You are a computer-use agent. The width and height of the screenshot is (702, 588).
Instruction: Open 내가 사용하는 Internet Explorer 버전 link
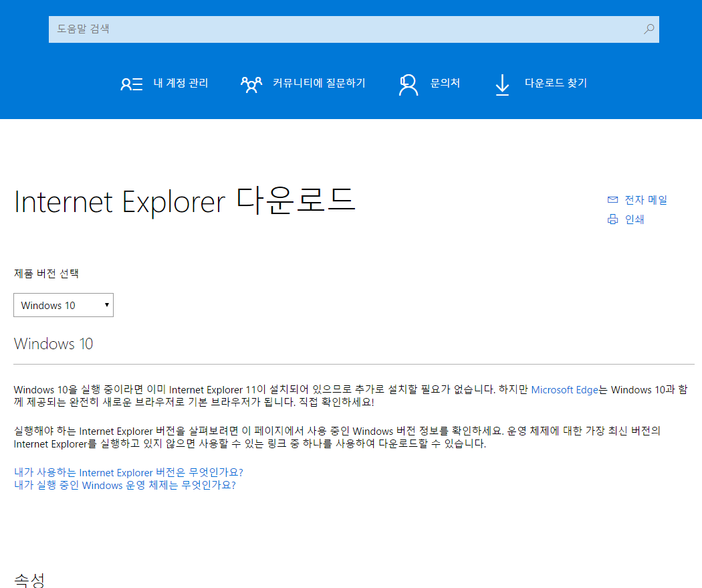click(128, 472)
